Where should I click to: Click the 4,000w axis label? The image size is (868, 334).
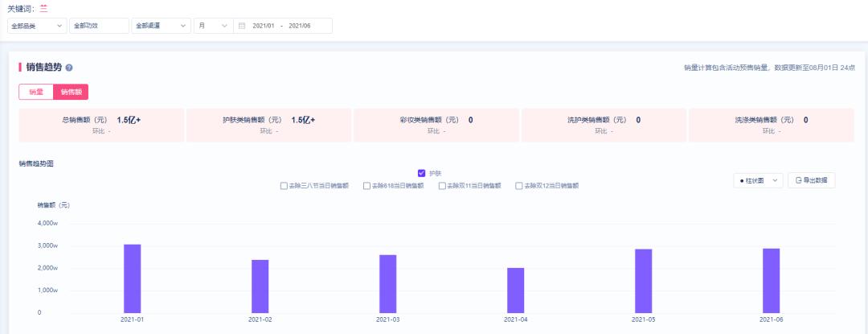pyautogui.click(x=47, y=223)
